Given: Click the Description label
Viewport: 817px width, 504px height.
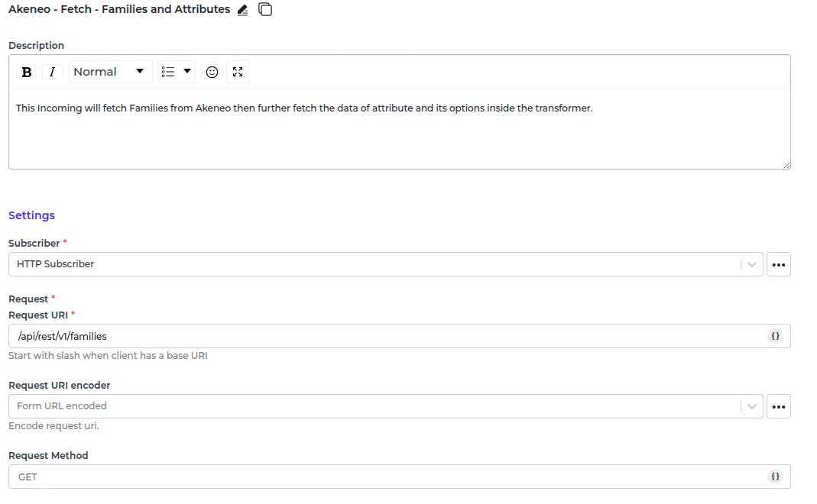Looking at the screenshot, I should (x=36, y=45).
